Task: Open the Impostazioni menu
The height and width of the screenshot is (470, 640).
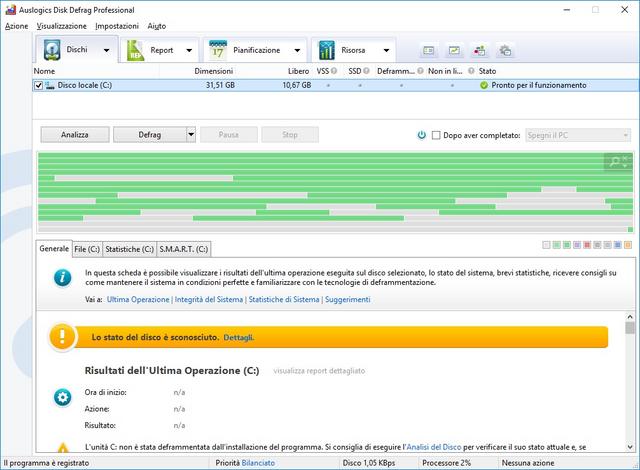Action: coord(117,26)
